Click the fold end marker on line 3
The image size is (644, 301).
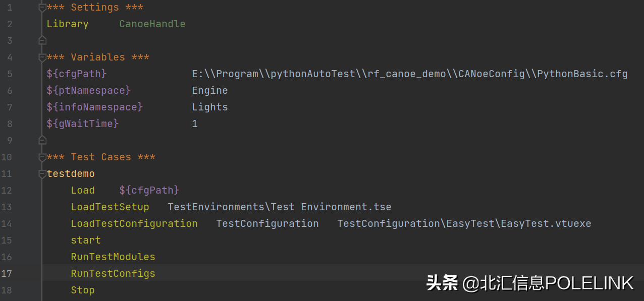[x=42, y=40]
